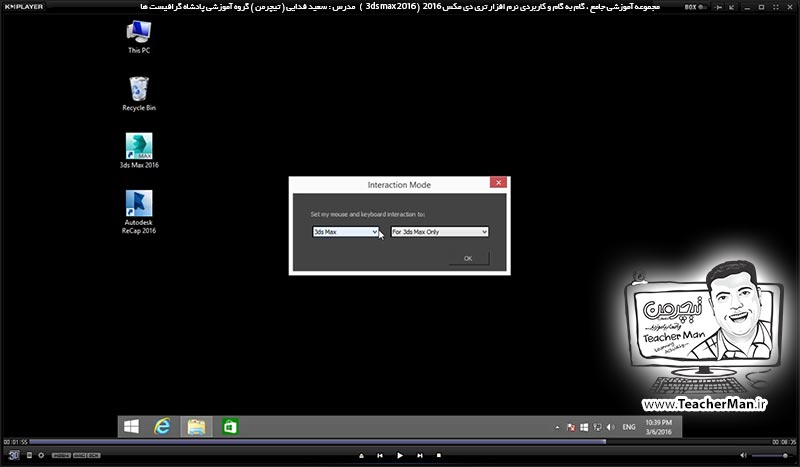Launch Internet Explorer from the taskbar
This screenshot has height=467, width=800.
point(162,427)
